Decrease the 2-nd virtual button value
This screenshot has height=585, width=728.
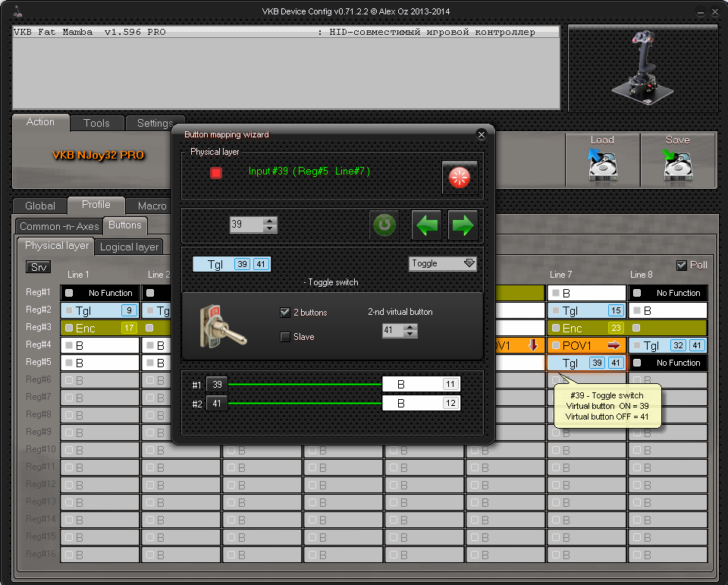[409, 334]
